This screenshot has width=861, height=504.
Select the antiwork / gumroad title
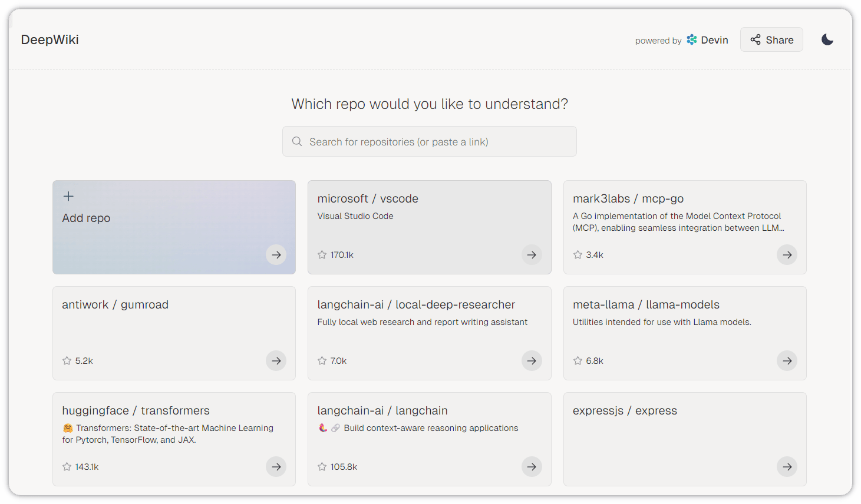(115, 304)
